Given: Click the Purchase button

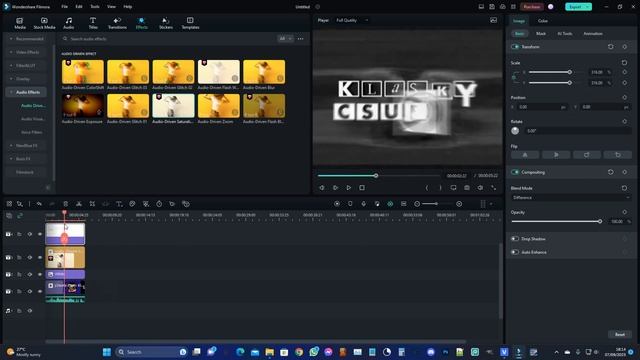Looking at the screenshot, I should pos(532,7).
